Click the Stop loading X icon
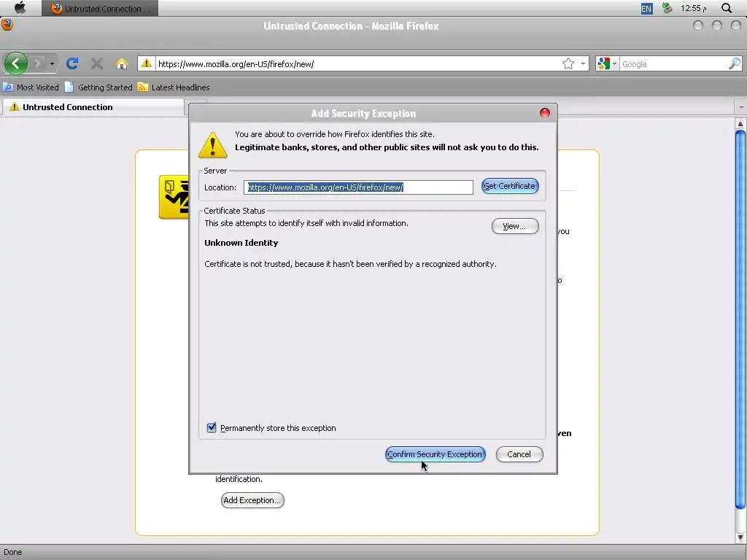This screenshot has width=747, height=560. (x=97, y=63)
